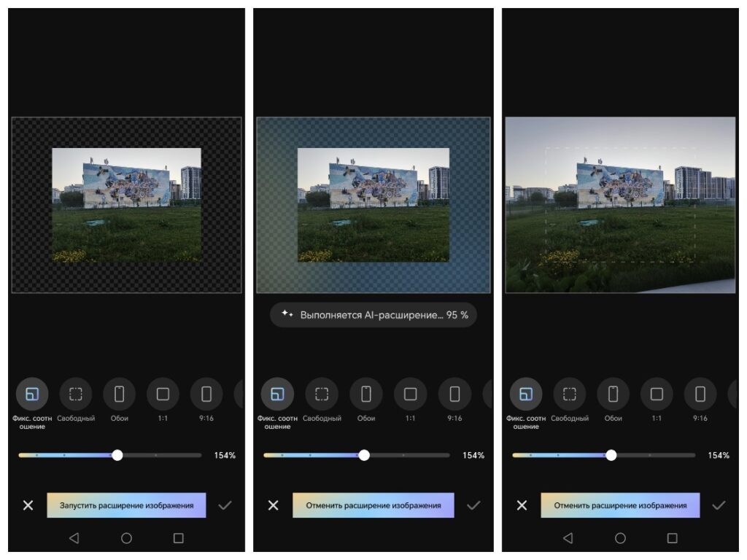Choose 1:1 ratio icon in middle screen
747x560 pixels.
(x=410, y=394)
